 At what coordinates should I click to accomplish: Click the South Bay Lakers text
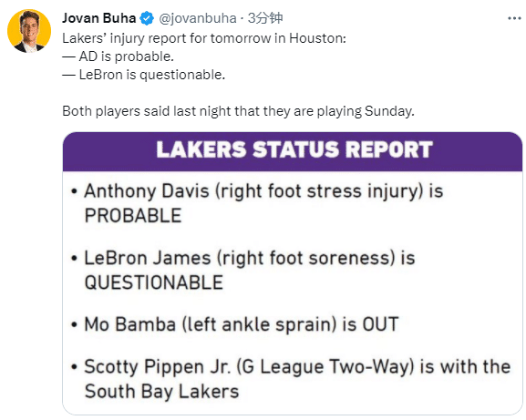(x=161, y=391)
